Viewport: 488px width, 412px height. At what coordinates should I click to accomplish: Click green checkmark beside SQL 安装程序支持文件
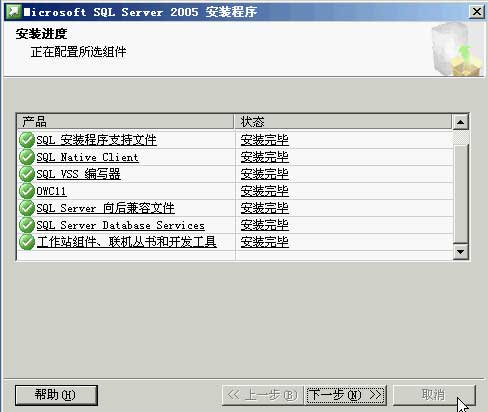point(27,140)
